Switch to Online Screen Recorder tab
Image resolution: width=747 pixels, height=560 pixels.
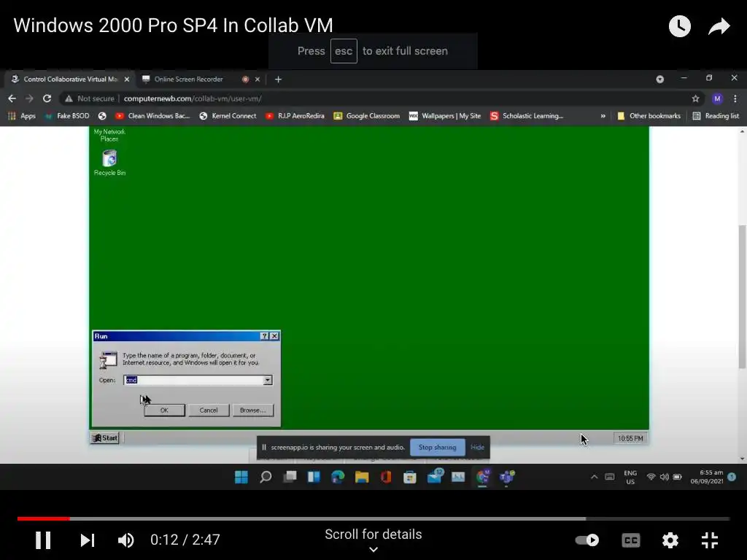[189, 79]
